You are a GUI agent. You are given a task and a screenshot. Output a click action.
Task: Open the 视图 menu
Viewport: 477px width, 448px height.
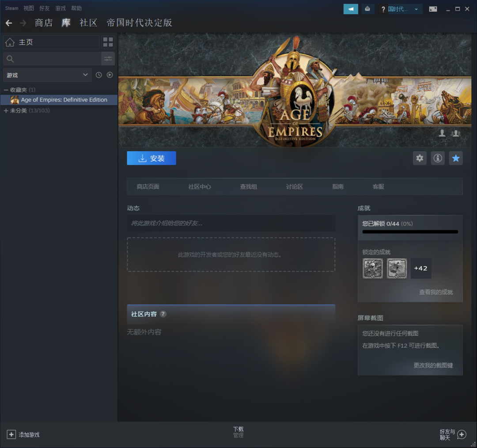(28, 8)
